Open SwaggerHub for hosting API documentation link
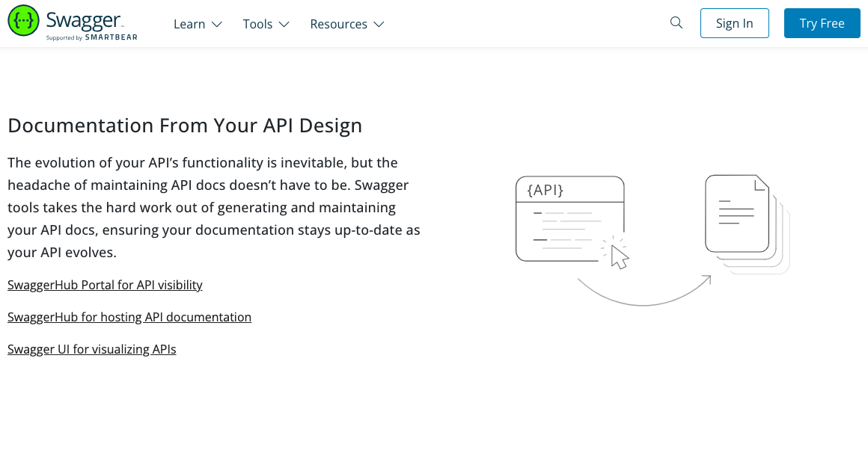 [129, 317]
